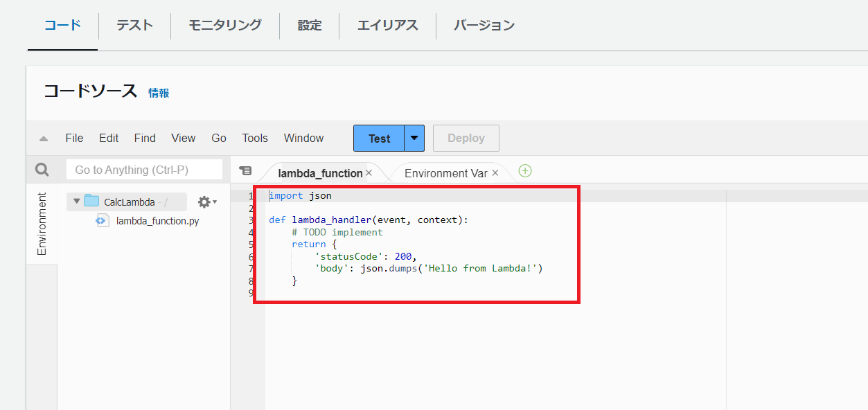868x410 pixels.
Task: Click the blue Test button
Action: [379, 138]
